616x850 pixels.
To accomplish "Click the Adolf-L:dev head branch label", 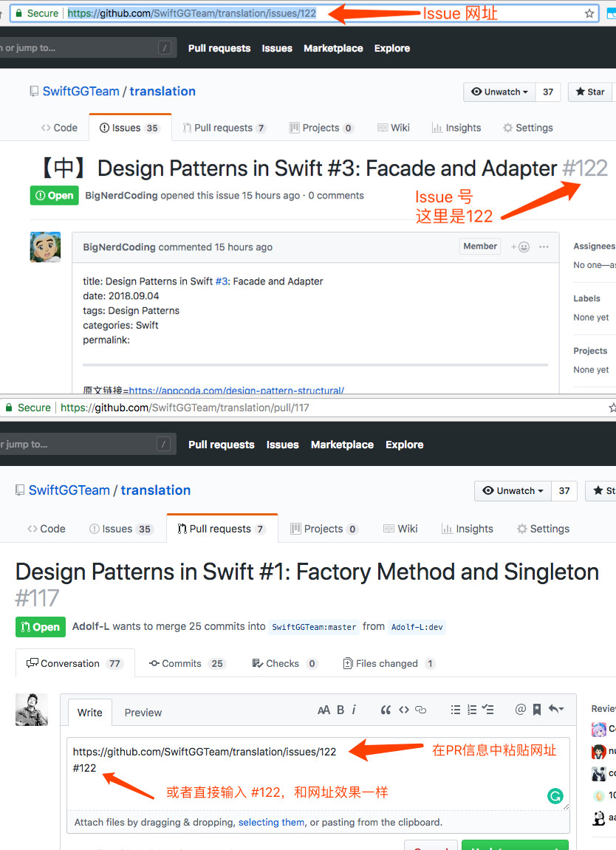I will point(417,627).
